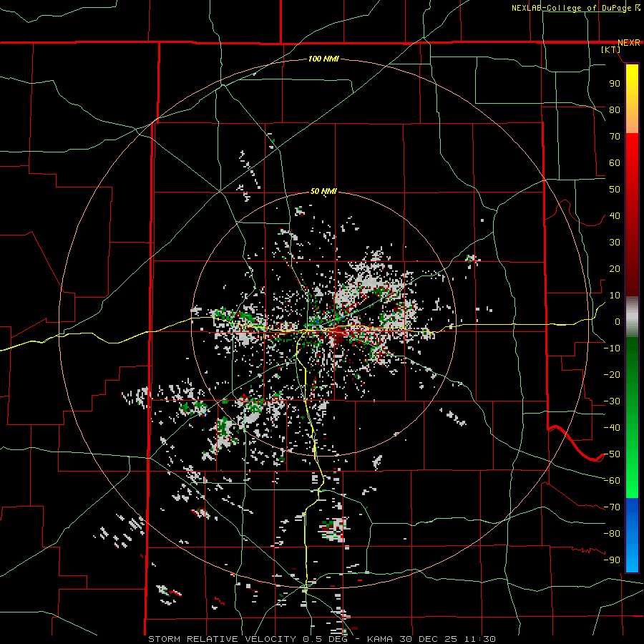The image size is (644, 644).
Task: Select the -70 value on the velocity scale
Action: point(612,507)
